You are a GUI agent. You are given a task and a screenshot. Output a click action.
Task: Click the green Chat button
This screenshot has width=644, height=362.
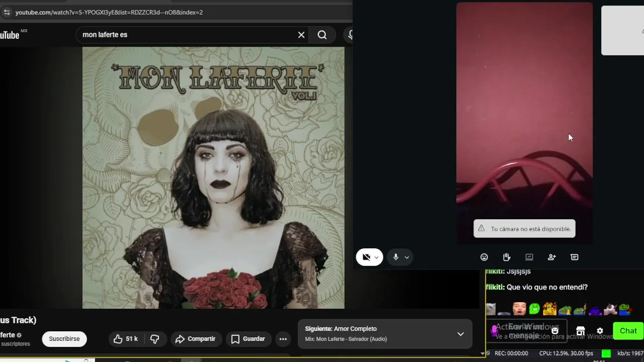(628, 331)
